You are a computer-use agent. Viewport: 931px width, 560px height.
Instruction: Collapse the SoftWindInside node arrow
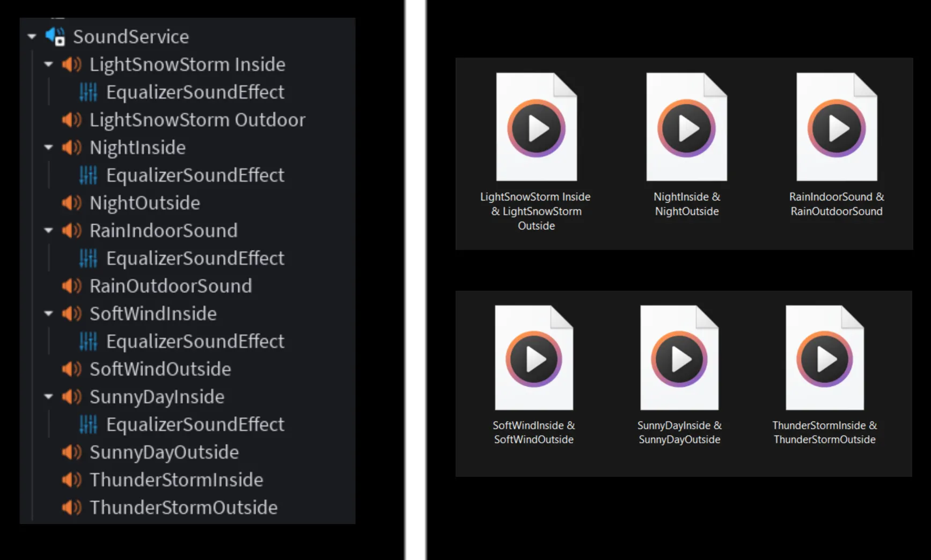tap(48, 314)
